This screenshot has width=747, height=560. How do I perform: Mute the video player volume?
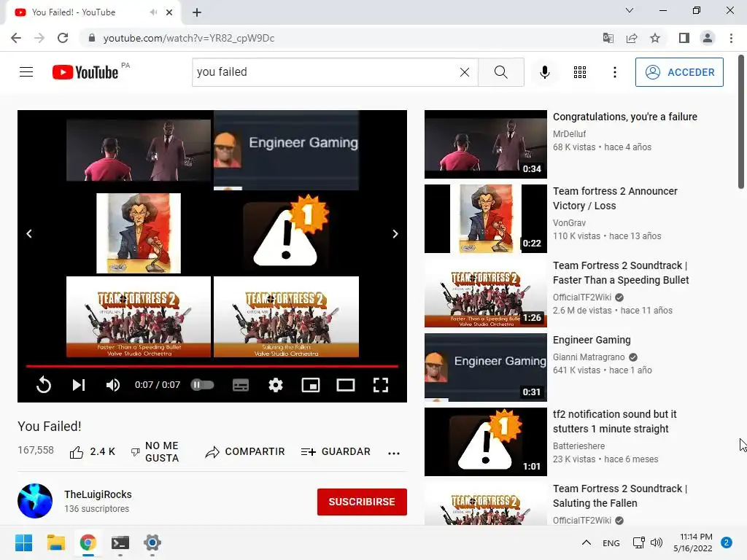[x=113, y=384]
